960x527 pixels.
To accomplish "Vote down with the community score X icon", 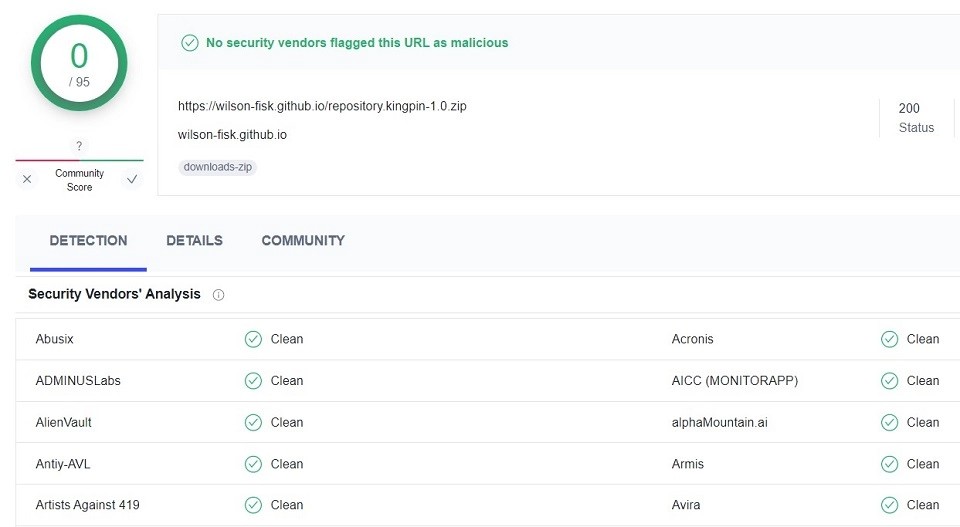I will click(27, 179).
